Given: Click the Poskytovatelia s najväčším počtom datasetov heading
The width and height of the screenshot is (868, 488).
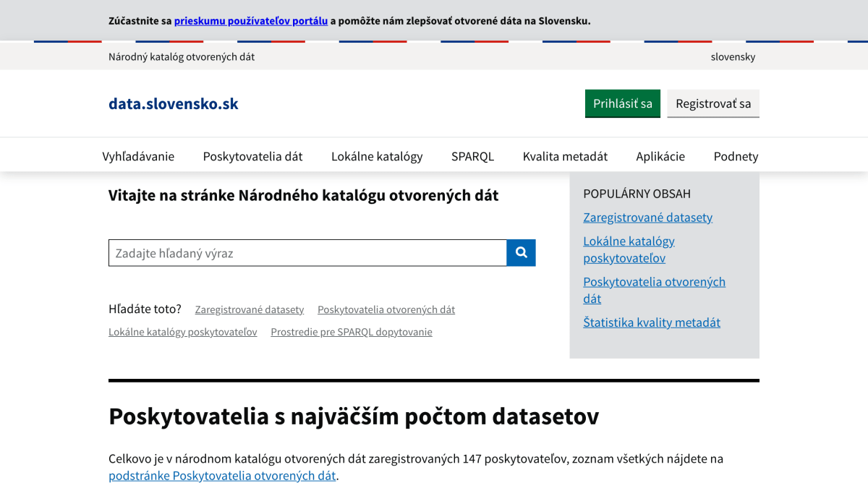Looking at the screenshot, I should pyautogui.click(x=354, y=416).
